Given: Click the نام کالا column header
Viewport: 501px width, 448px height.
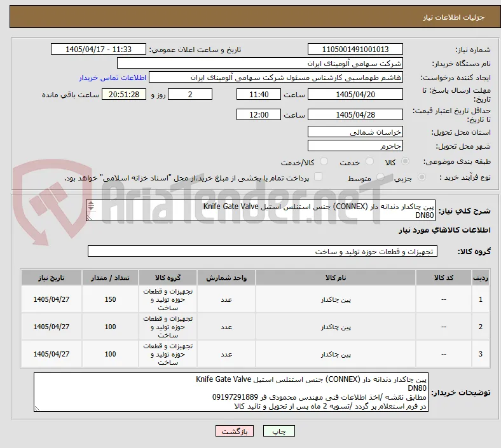Looking at the screenshot, I should pos(336,278).
